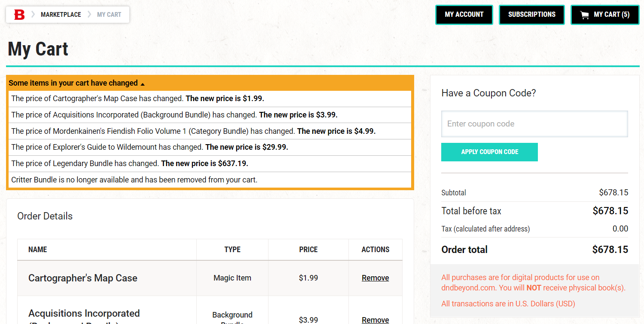Screen dimensions: 644x324
Task: Click the Critter Bundle removed notice
Action: click(x=210, y=180)
